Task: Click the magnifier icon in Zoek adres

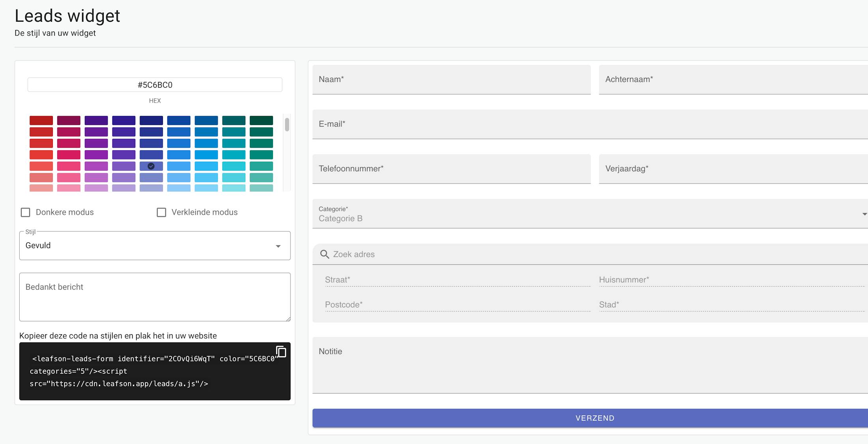Action: pos(324,254)
